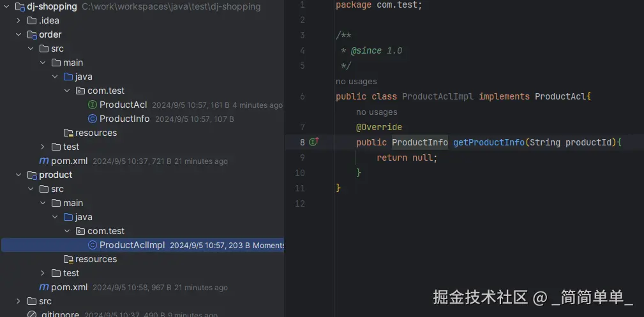Click 'no usages' hint above class declaration
The width and height of the screenshot is (644, 317).
click(x=356, y=81)
